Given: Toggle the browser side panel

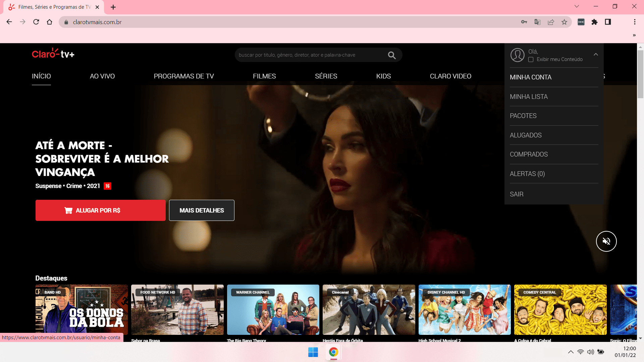Looking at the screenshot, I should [x=608, y=22].
